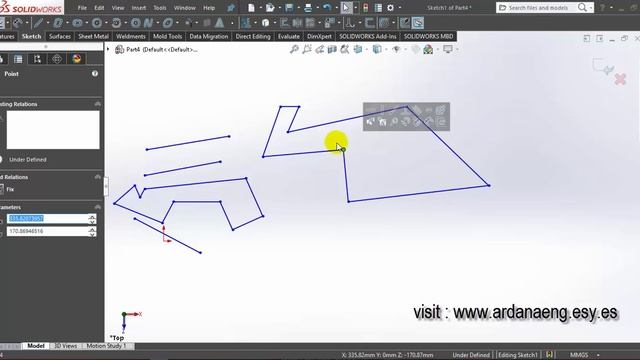
Task: Open the Edit menu
Action: [x=99, y=8]
